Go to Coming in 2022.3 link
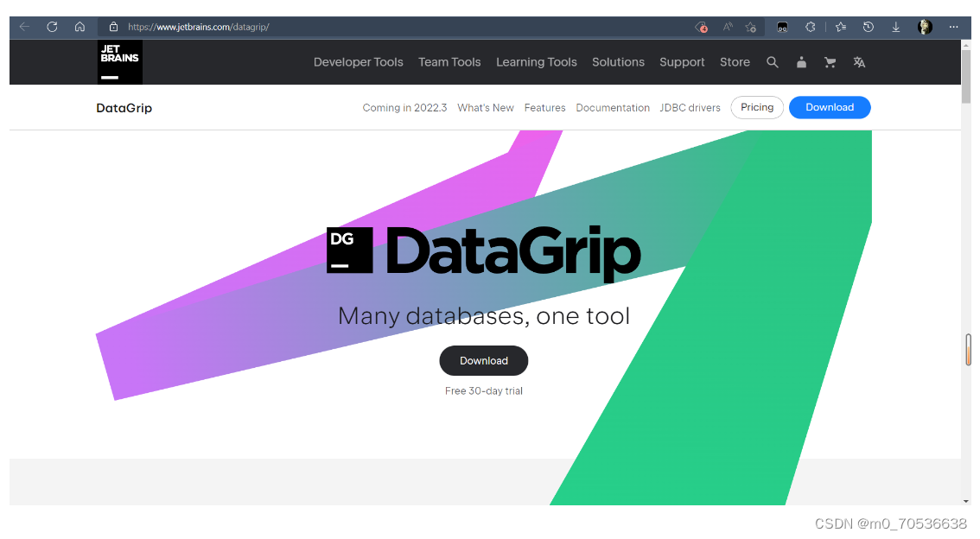This screenshot has width=980, height=539. (404, 108)
